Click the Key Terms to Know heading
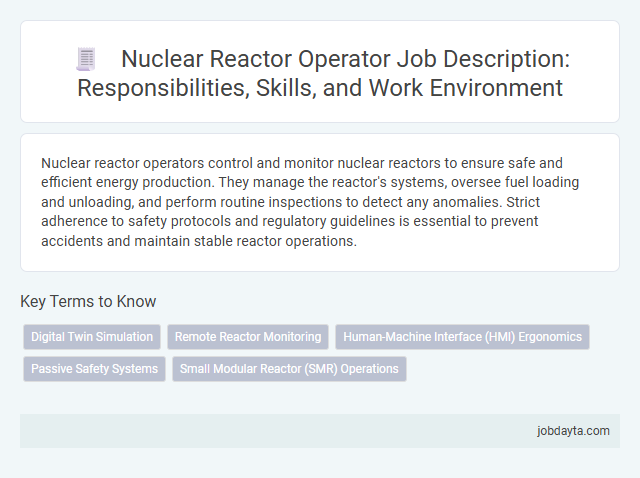This screenshot has width=640, height=478. tap(88, 301)
